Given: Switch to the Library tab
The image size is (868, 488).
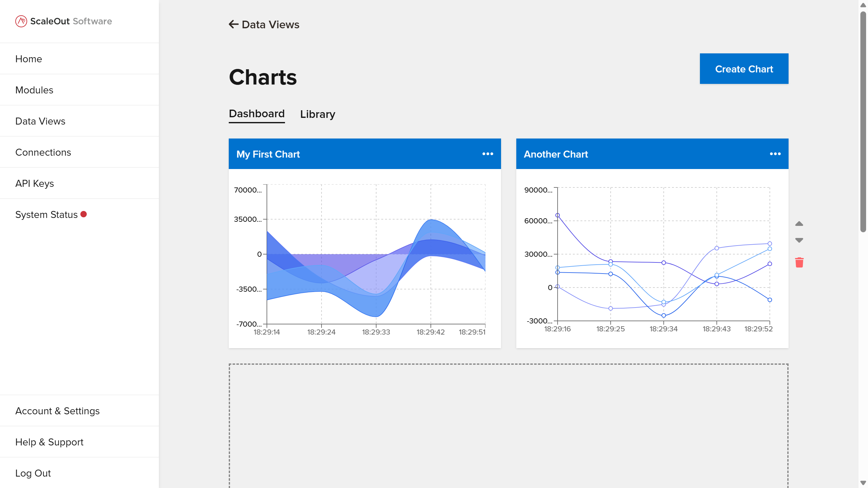Looking at the screenshot, I should (317, 114).
